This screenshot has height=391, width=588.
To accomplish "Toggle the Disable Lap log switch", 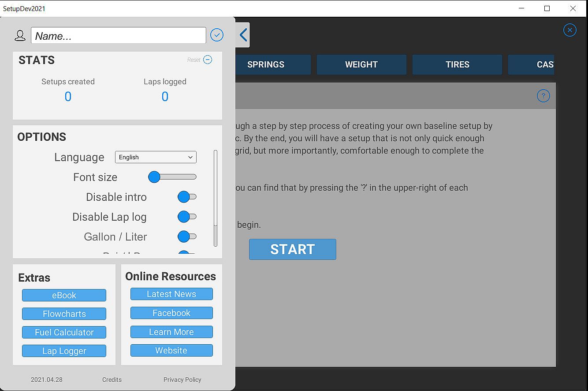I will pos(187,217).
